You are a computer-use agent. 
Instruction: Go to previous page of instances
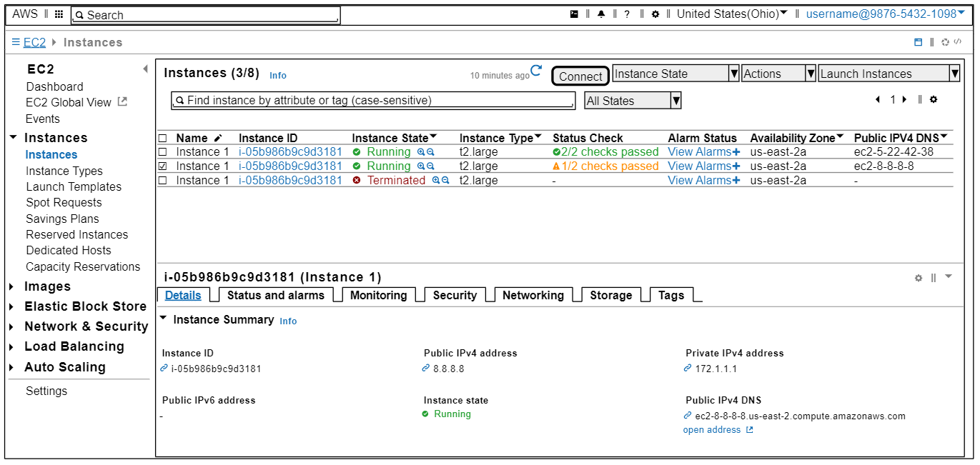[x=878, y=100]
